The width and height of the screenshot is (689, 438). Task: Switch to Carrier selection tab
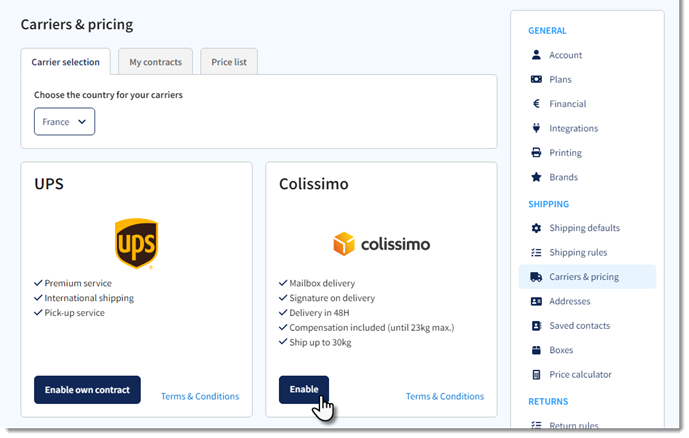[65, 62]
